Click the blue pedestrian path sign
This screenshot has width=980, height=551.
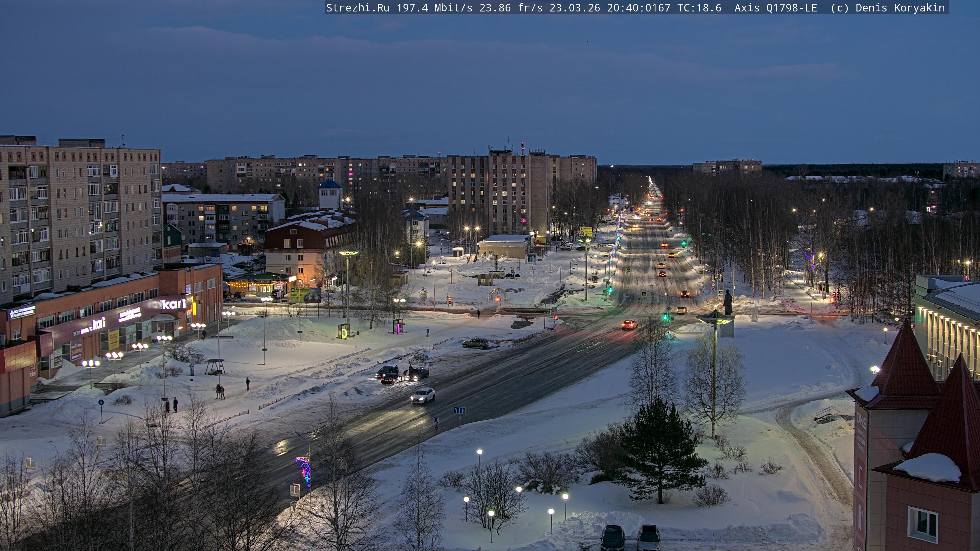pos(101,402)
